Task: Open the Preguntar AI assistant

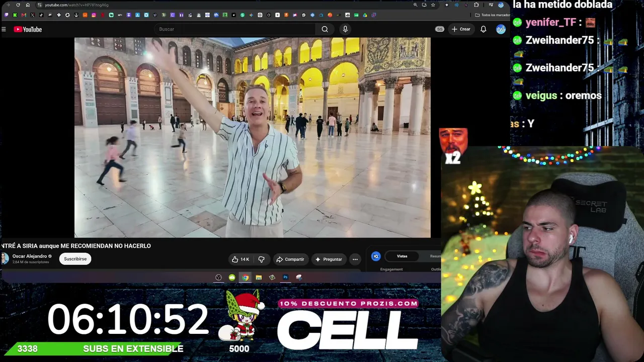Action: click(328, 259)
